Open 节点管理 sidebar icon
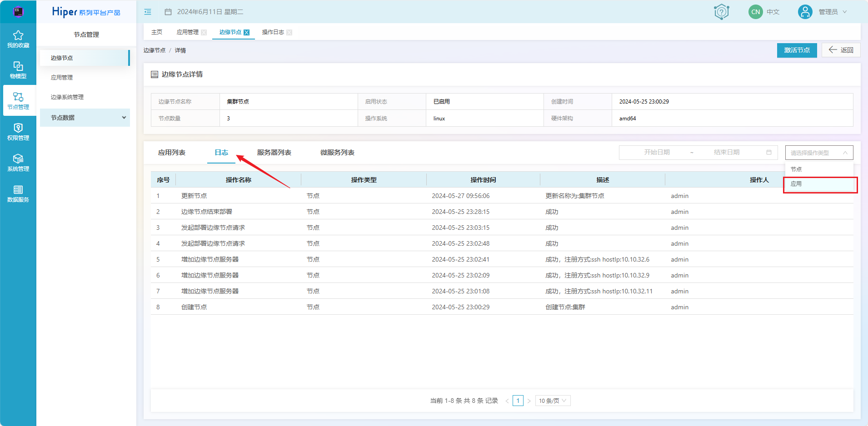868x426 pixels. (x=18, y=97)
